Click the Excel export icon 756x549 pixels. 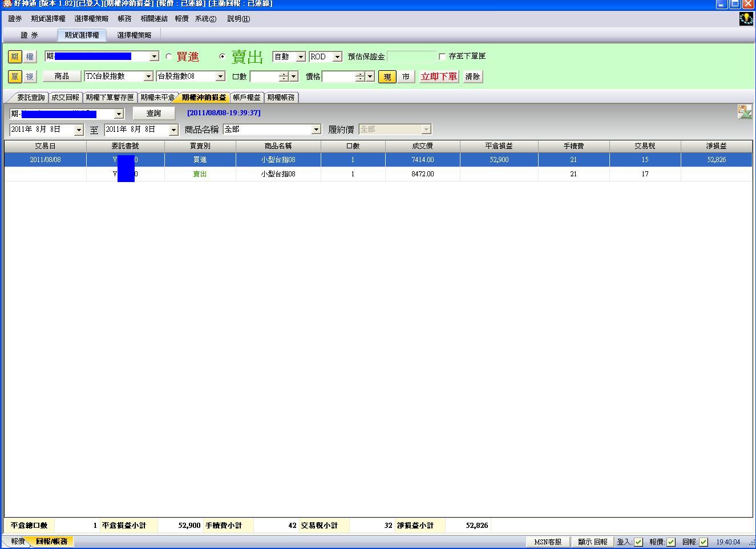point(745,112)
